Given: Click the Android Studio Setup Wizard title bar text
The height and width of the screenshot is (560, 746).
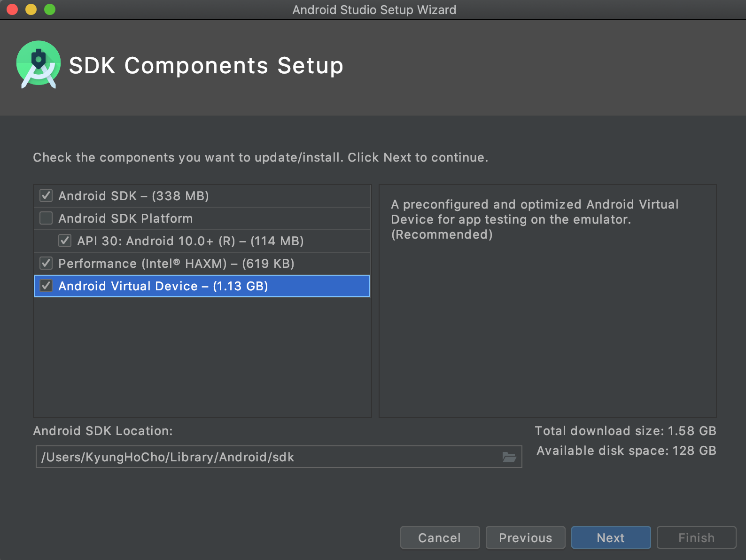Looking at the screenshot, I should click(374, 10).
